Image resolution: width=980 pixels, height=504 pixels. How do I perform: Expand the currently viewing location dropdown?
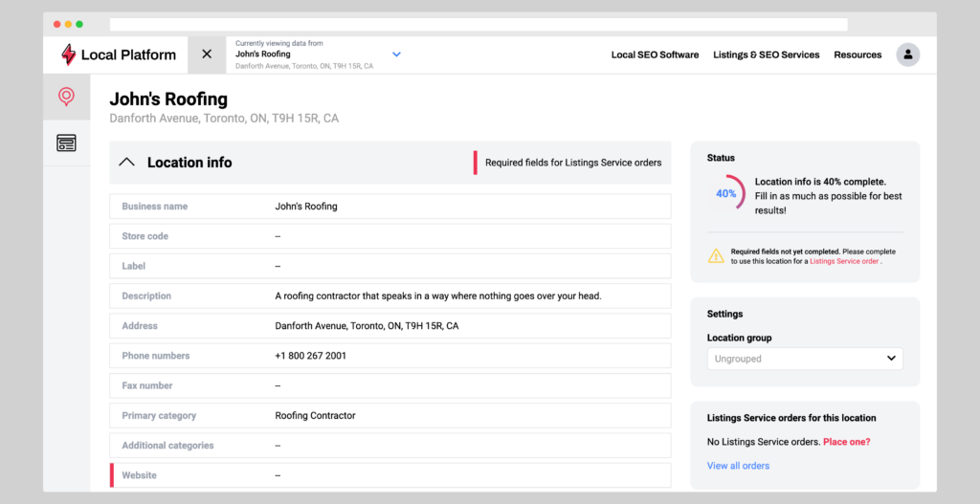(396, 55)
